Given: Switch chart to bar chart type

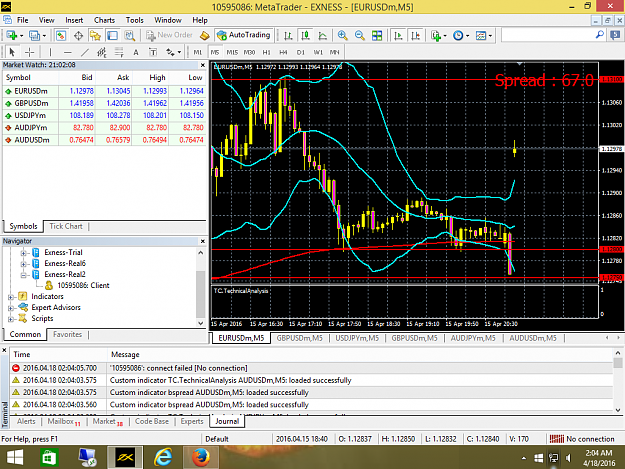Looking at the screenshot, I should click(x=288, y=35).
